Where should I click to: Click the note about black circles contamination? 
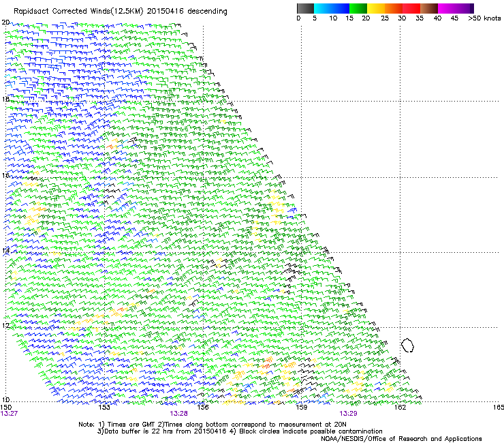(306, 431)
